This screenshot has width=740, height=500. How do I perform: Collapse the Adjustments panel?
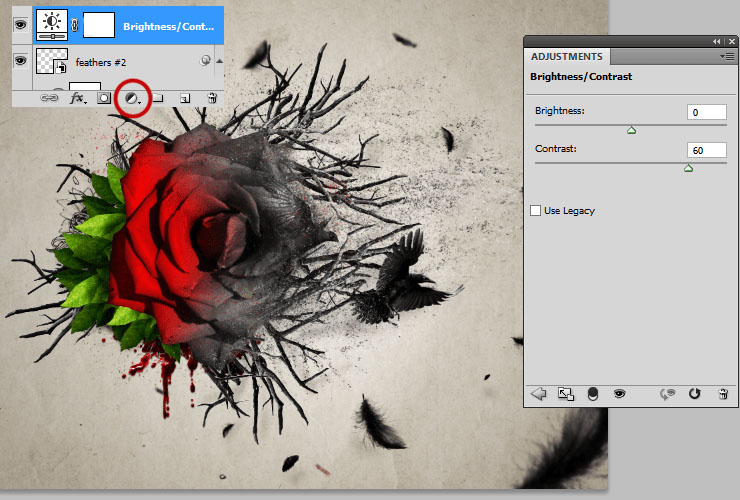716,42
